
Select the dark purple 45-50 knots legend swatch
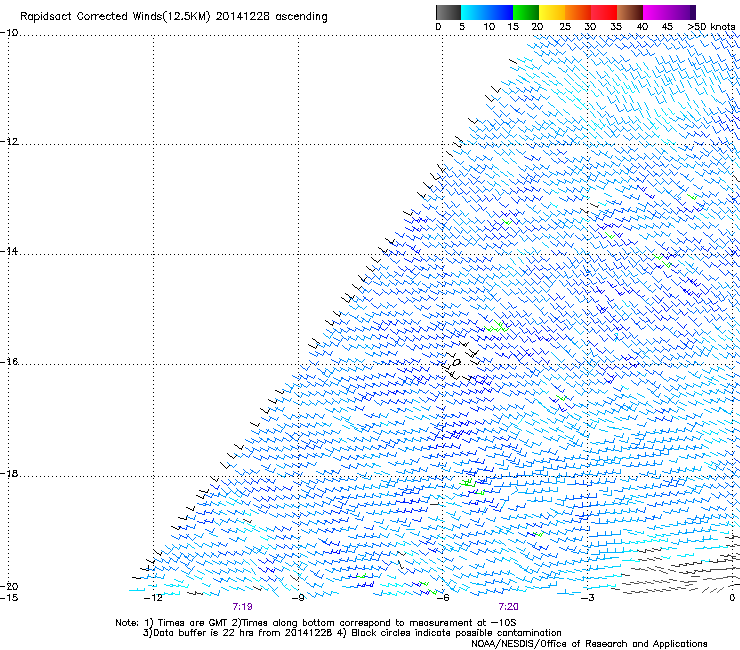pyautogui.click(x=682, y=12)
